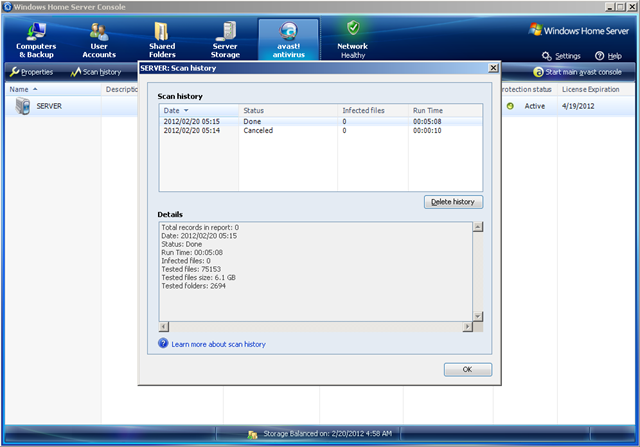Click the Done status cell
Image resolution: width=640 pixels, height=447 pixels.
(252, 121)
